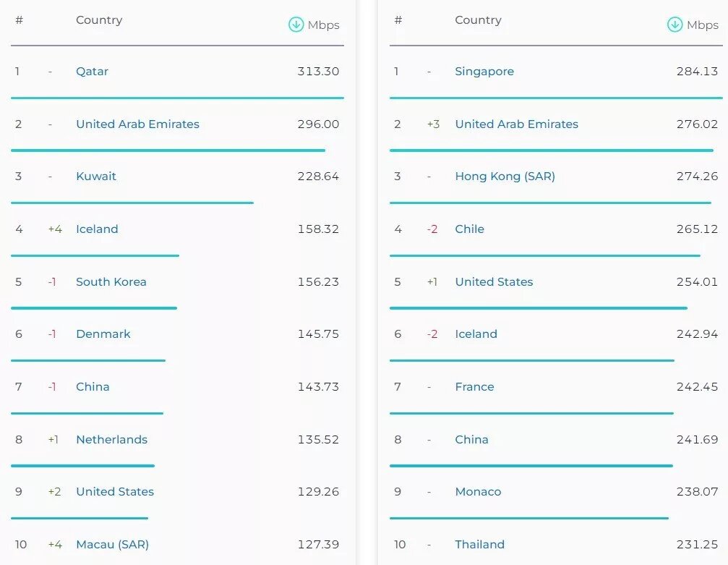The image size is (728, 565).
Task: Click the download arrow icon in the left table header
Action: [296, 25]
